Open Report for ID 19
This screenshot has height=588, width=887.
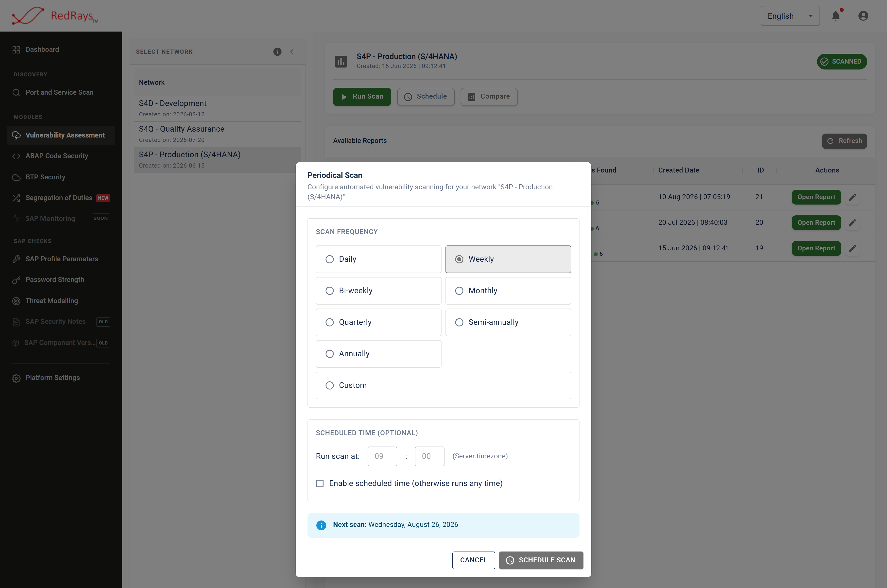point(816,248)
